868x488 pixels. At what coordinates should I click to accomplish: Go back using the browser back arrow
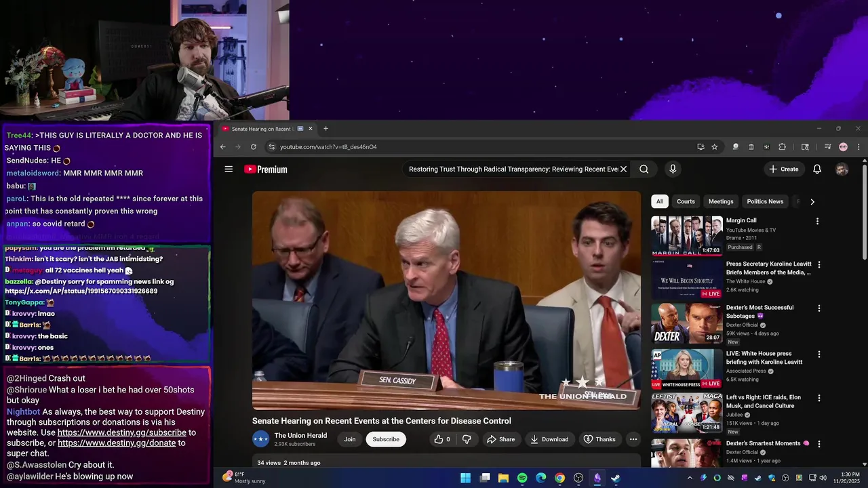[x=222, y=147]
